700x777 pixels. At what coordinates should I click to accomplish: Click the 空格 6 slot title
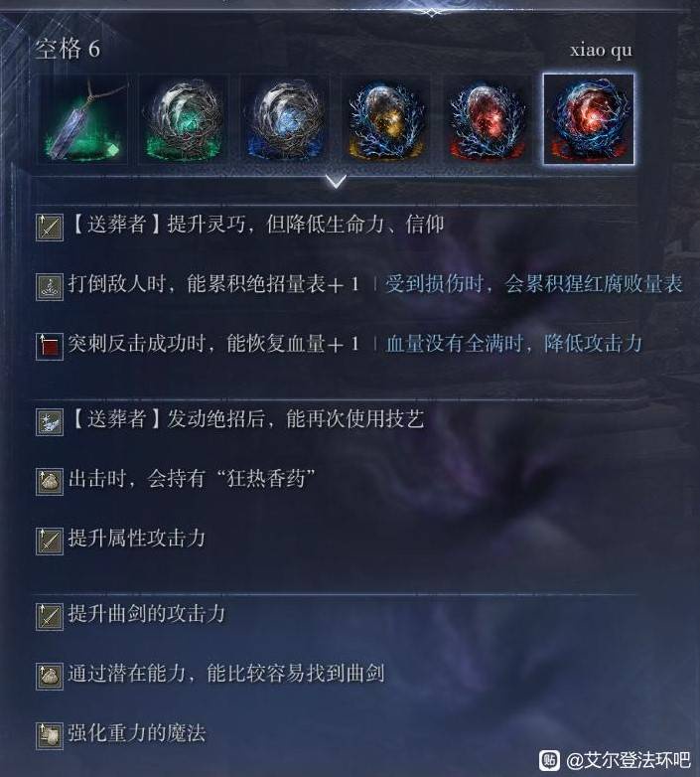pos(68,49)
